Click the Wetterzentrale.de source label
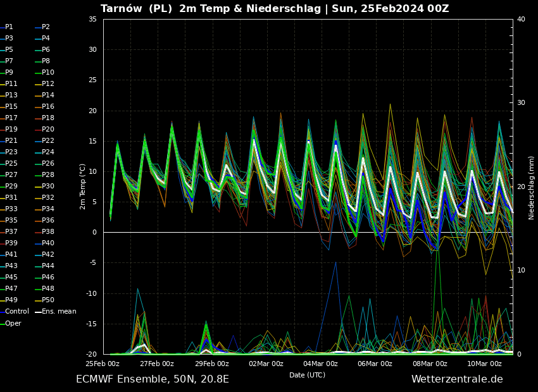Viewport: 538px width, 392px height. tap(457, 379)
